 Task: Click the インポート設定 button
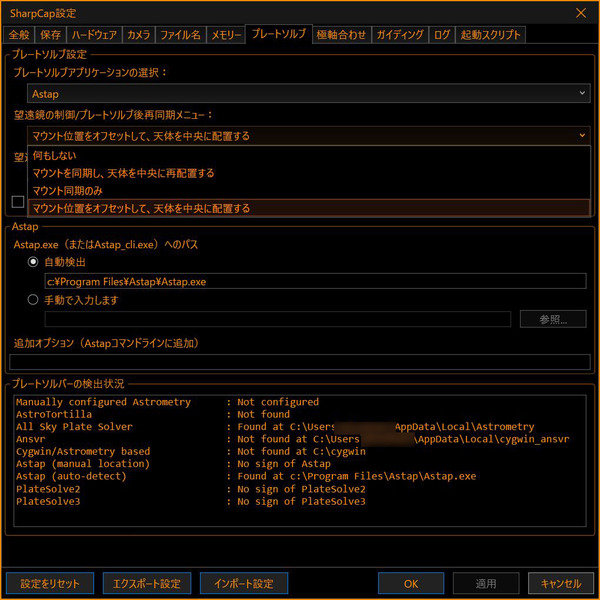244,583
